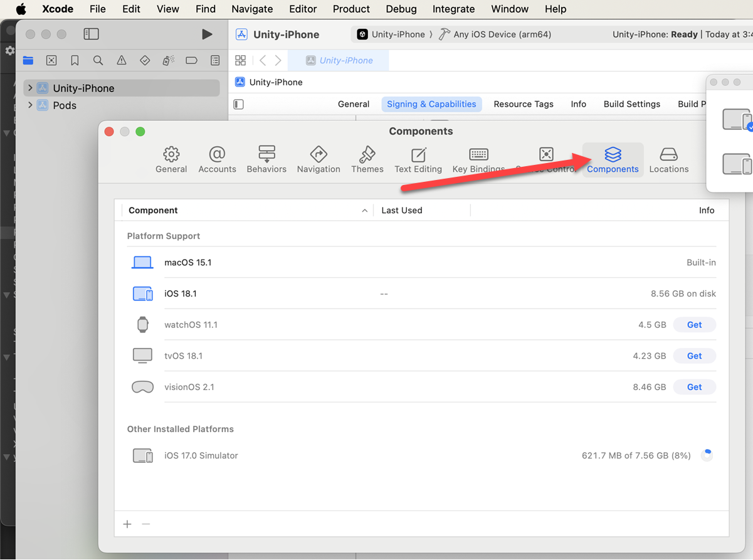Select the Unity-iPhone editor tab
753x560 pixels.
(x=339, y=60)
